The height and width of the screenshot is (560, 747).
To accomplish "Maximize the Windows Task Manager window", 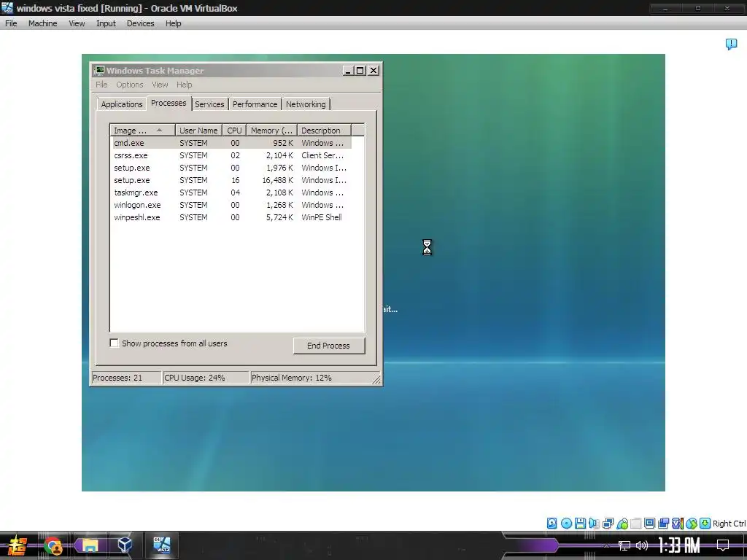I will pos(360,71).
